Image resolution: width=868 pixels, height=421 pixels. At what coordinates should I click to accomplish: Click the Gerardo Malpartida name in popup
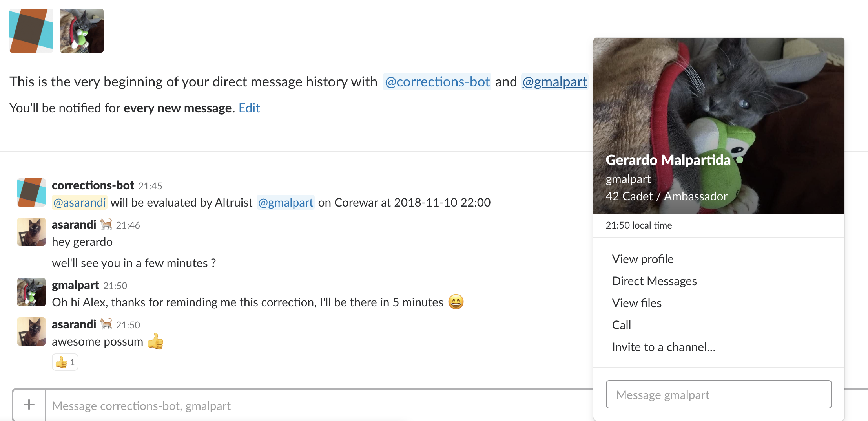click(668, 160)
